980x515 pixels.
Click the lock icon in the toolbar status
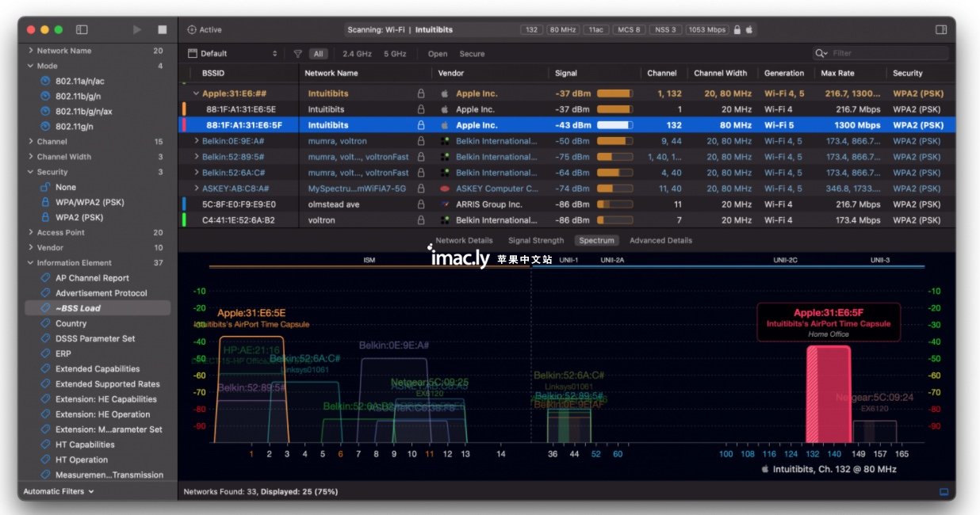pyautogui.click(x=737, y=30)
